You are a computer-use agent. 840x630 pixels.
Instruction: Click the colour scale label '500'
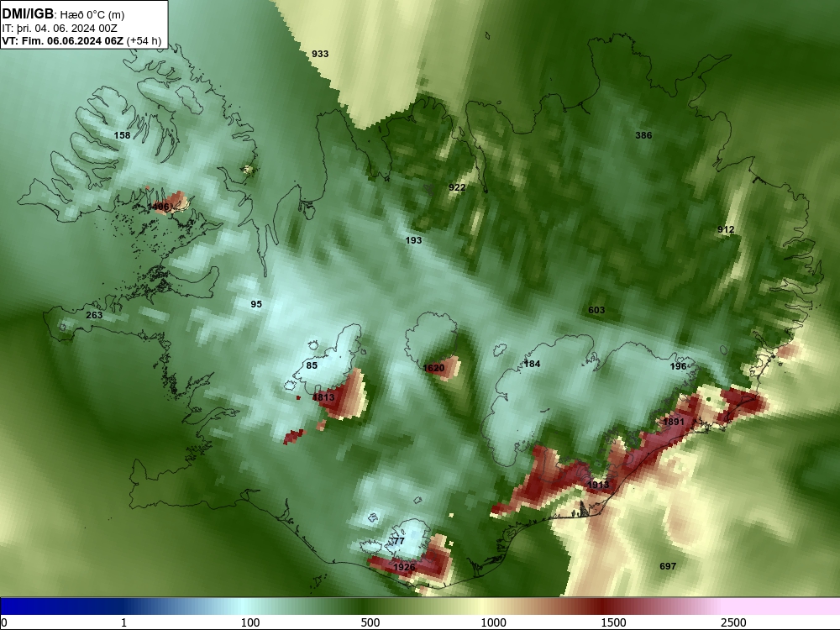point(370,622)
